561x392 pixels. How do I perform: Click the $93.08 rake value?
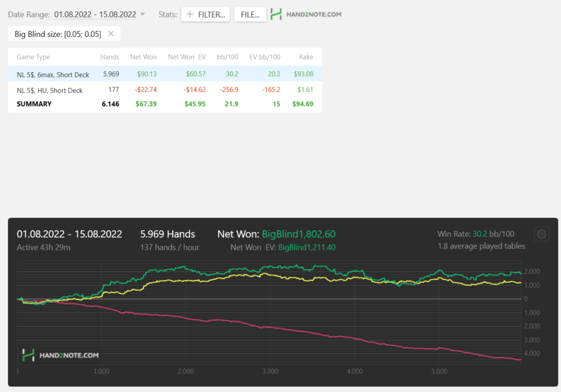pos(303,74)
